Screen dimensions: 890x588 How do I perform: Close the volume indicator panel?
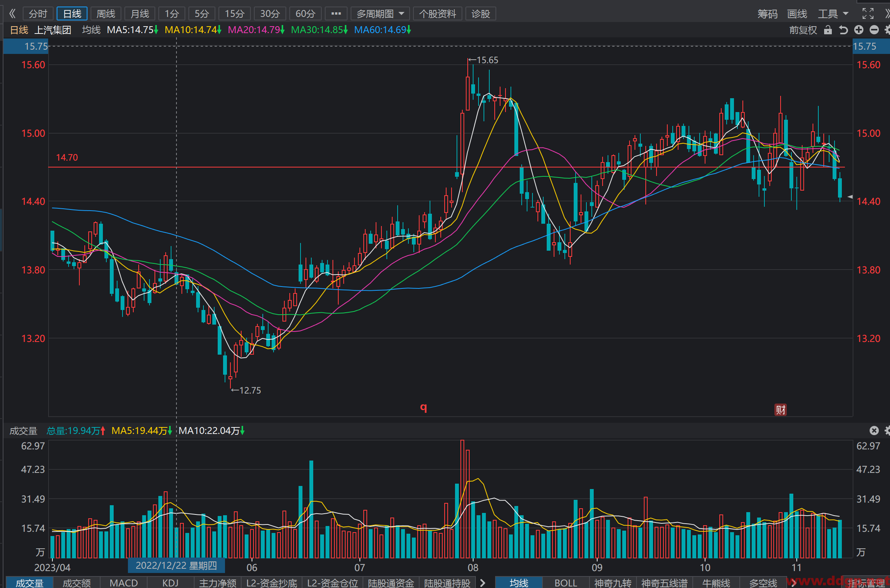coord(874,431)
